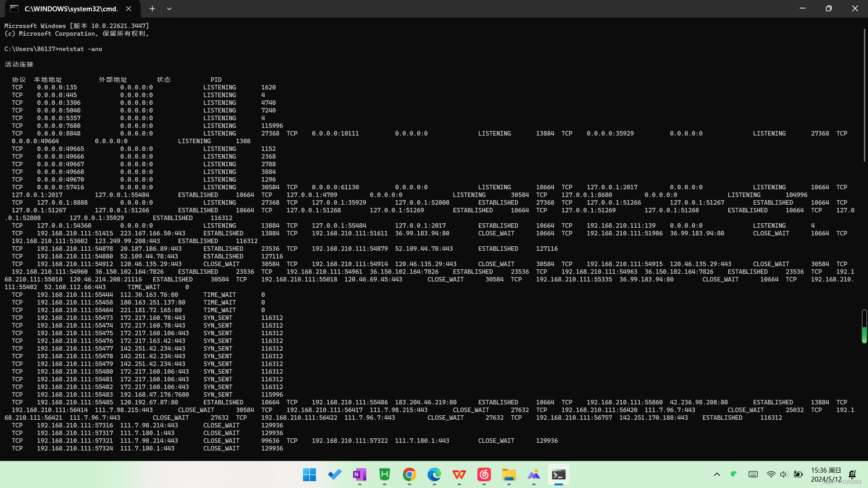The height and width of the screenshot is (488, 868).
Task: Open the clock and calendar flyout
Action: pyautogui.click(x=826, y=474)
